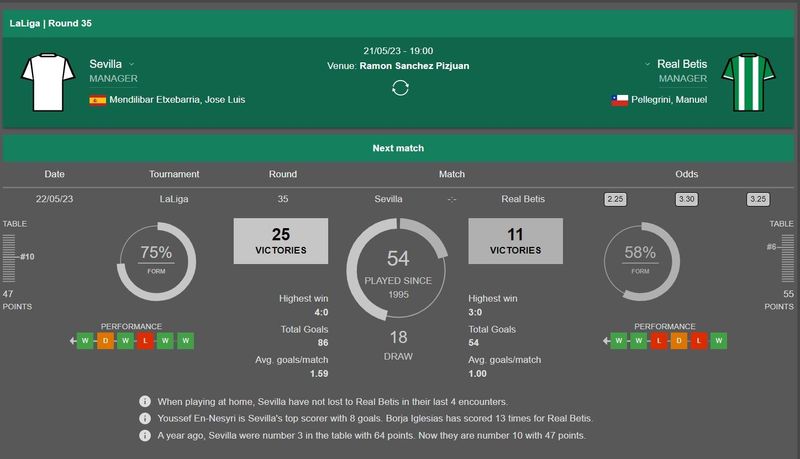Click Sevilla's first W result badge
Screen dimensions: 800x459
coord(85,341)
